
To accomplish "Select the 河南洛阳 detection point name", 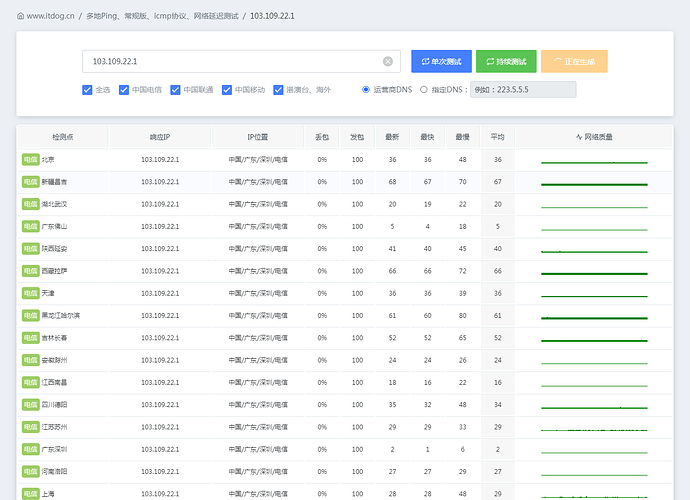I will pyautogui.click(x=55, y=471).
